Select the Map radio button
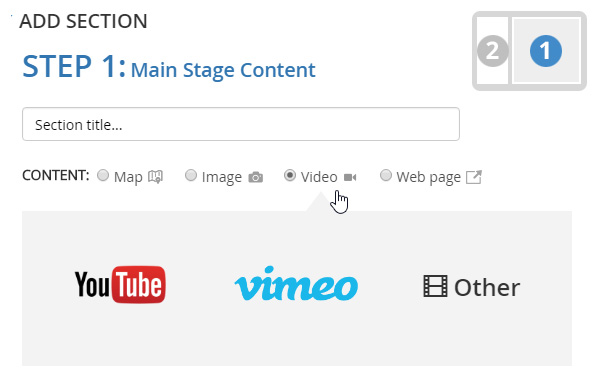593x381 pixels. (x=103, y=176)
